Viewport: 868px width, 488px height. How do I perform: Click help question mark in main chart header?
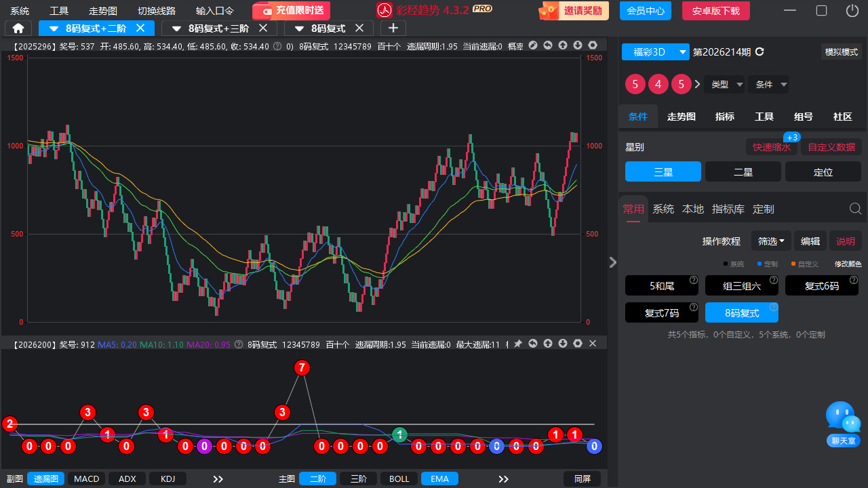click(x=277, y=47)
